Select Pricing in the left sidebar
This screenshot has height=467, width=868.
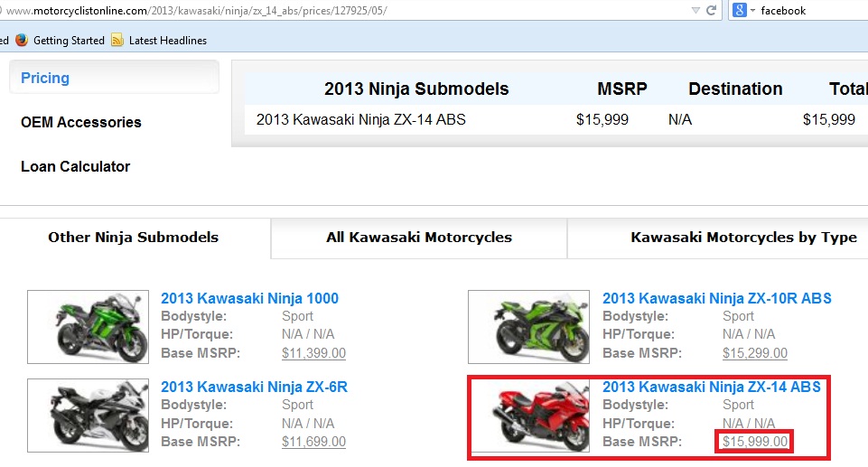pyautogui.click(x=45, y=78)
